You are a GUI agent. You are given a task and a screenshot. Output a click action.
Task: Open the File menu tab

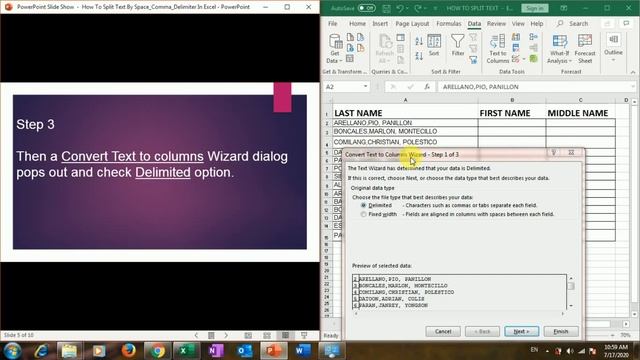point(333,24)
